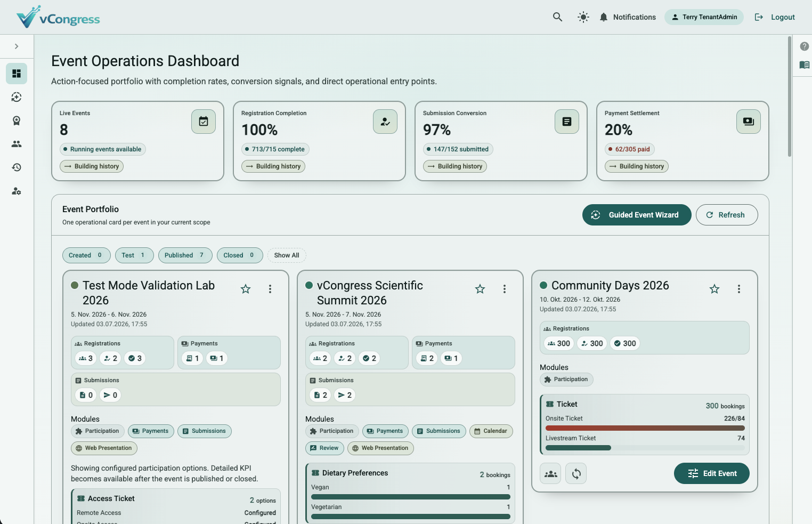Launch the Guided Event Wizard
This screenshot has width=812, height=524.
[x=637, y=215]
